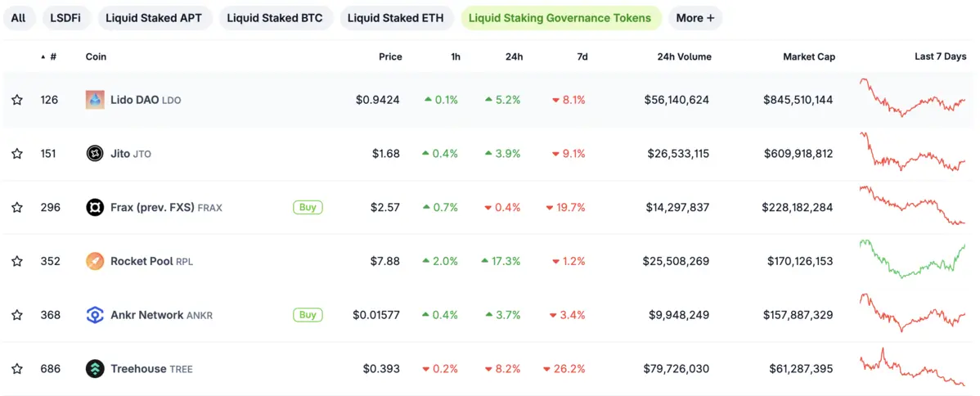The height and width of the screenshot is (396, 980).
Task: Click the Lido DAO coin logo
Action: 95,100
